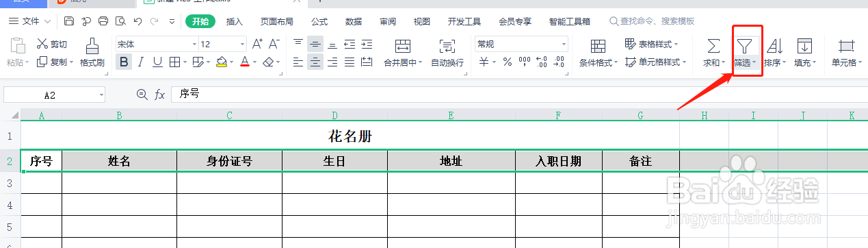Screen dimensions: 868x248
Task: Increase indent icon
Action: tap(367, 44)
